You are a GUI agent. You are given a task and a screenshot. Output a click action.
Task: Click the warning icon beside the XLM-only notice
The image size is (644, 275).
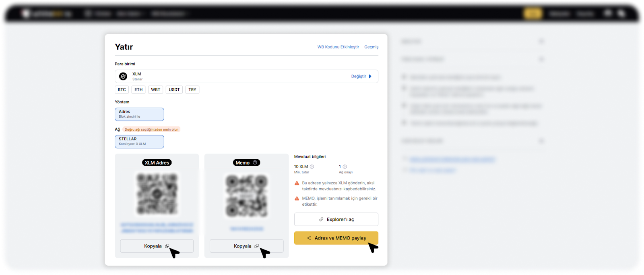click(297, 183)
